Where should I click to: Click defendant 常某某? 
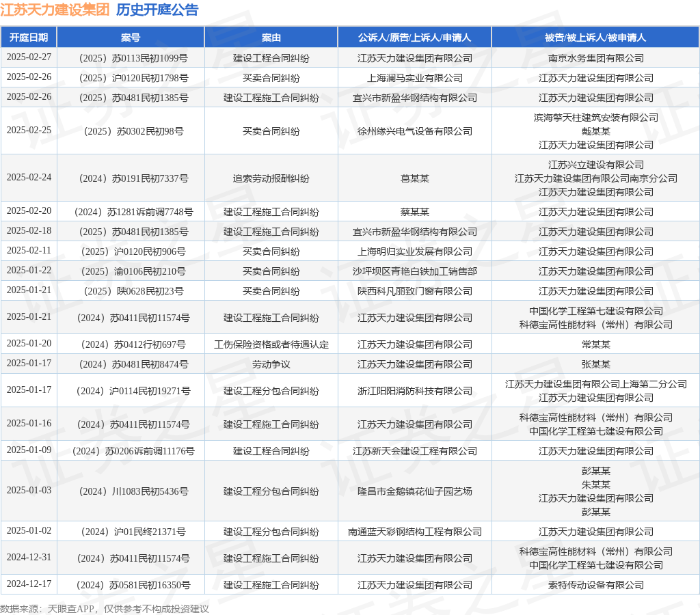click(x=596, y=344)
